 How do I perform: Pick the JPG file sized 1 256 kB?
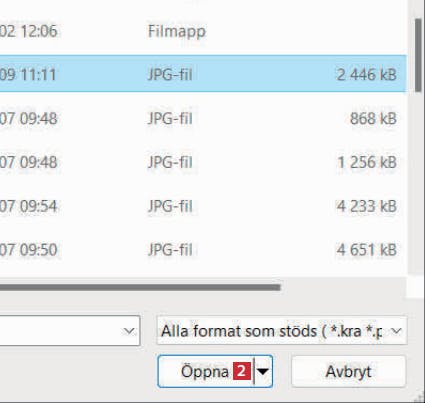pos(203,162)
